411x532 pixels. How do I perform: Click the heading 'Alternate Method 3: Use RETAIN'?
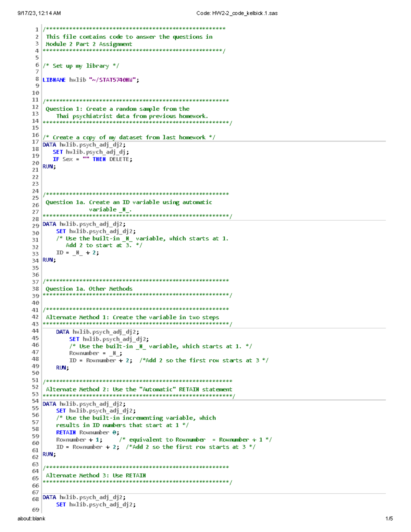coord(96,475)
